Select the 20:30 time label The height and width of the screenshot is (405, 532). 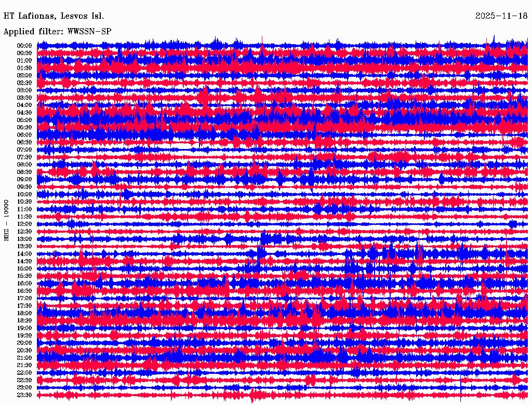coord(24,350)
